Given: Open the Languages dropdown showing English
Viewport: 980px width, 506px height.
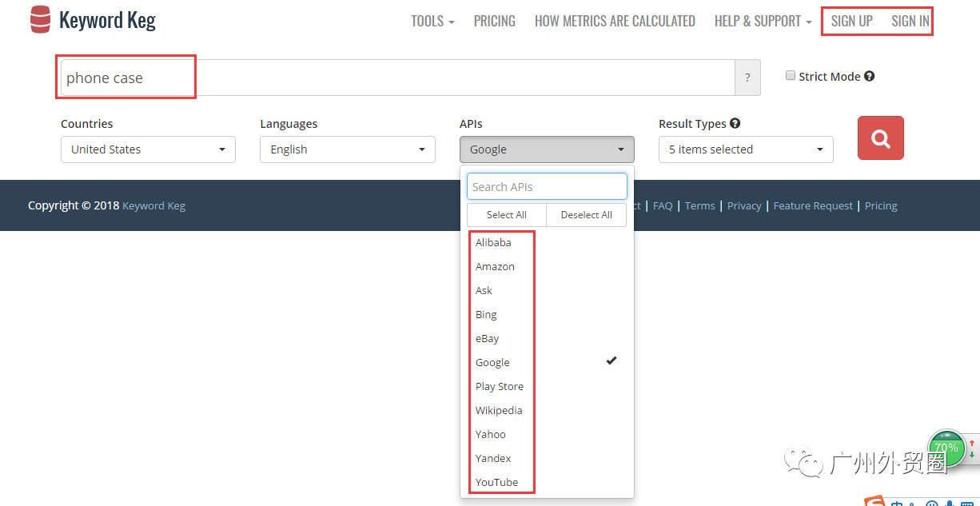Looking at the screenshot, I should point(348,149).
